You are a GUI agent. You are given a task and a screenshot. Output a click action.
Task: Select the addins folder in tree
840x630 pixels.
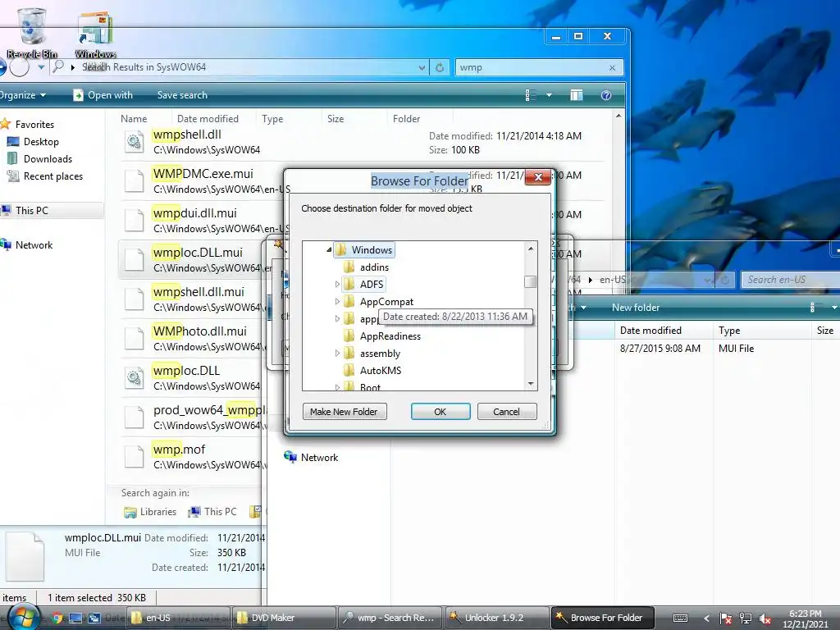374,267
